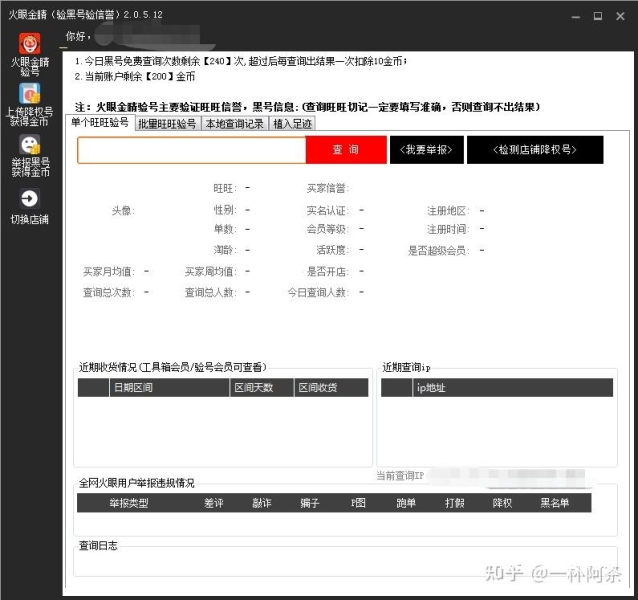The image size is (638, 600).
Task: Click the 上传降权号获得金币 icon
Action: click(30, 95)
